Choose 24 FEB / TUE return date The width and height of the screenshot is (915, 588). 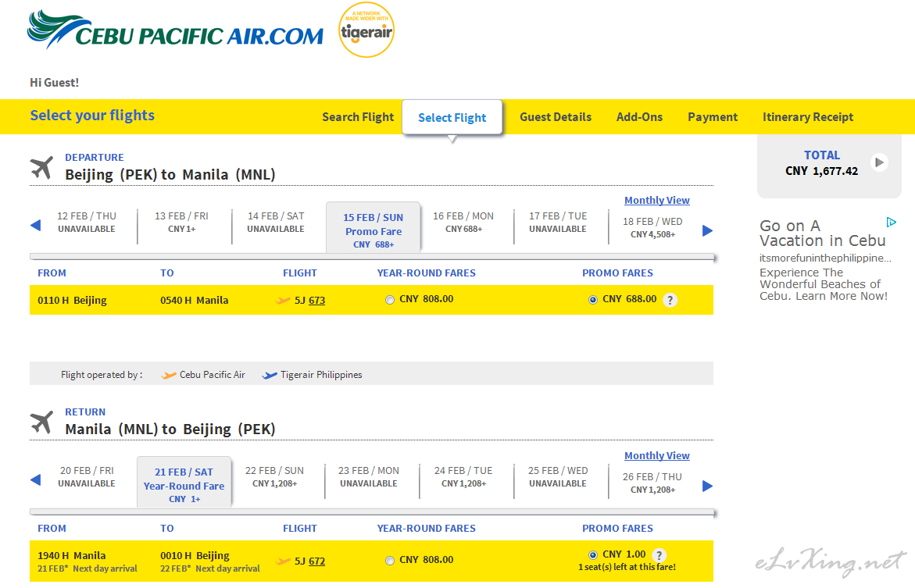[463, 476]
